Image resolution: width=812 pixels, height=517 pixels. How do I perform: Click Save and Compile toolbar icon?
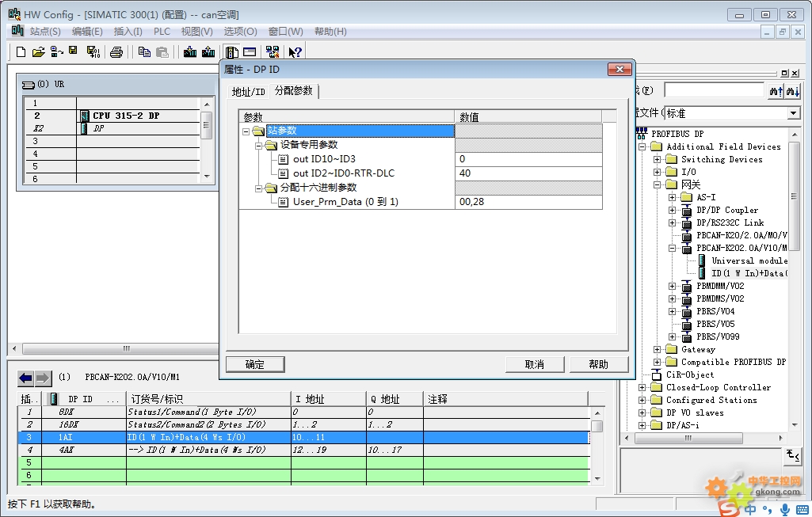pos(93,51)
